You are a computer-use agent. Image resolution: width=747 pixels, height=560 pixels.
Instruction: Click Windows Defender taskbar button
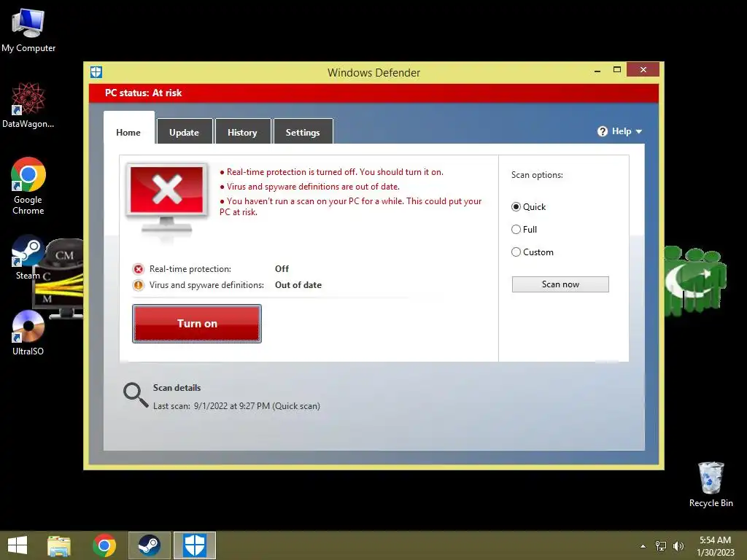(x=194, y=545)
